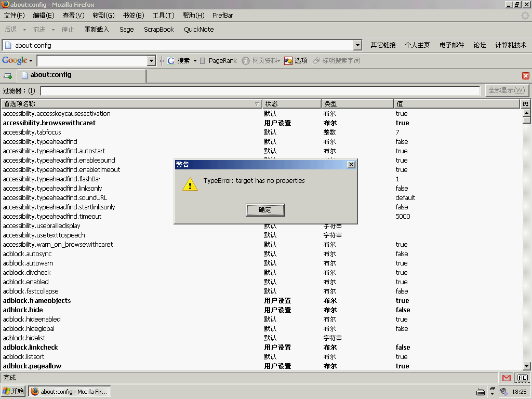This screenshot has height=399, width=532.
Task: Open the URL bar history dropdown
Action: [357, 45]
